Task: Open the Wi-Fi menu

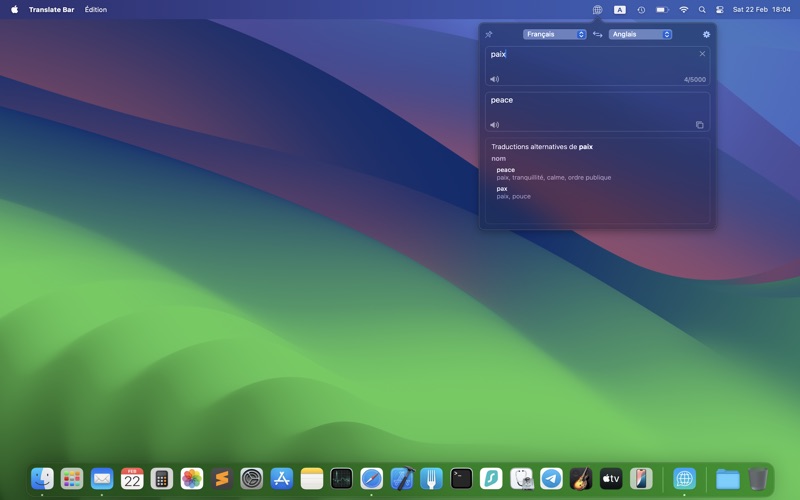Action: (684, 9)
